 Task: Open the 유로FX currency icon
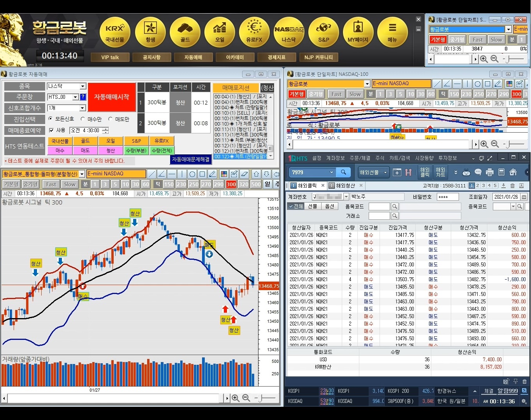pyautogui.click(x=254, y=32)
